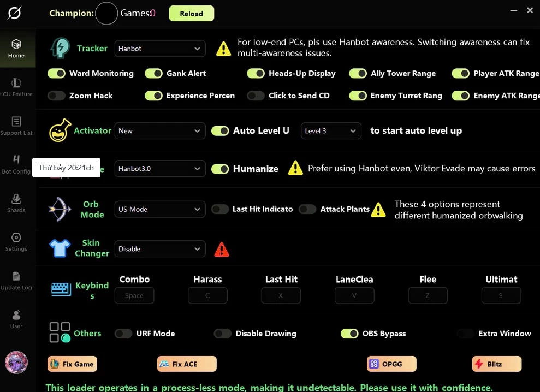The height and width of the screenshot is (392, 540).
Task: Click the red warning icon beside Skin Changer
Action: (x=222, y=250)
